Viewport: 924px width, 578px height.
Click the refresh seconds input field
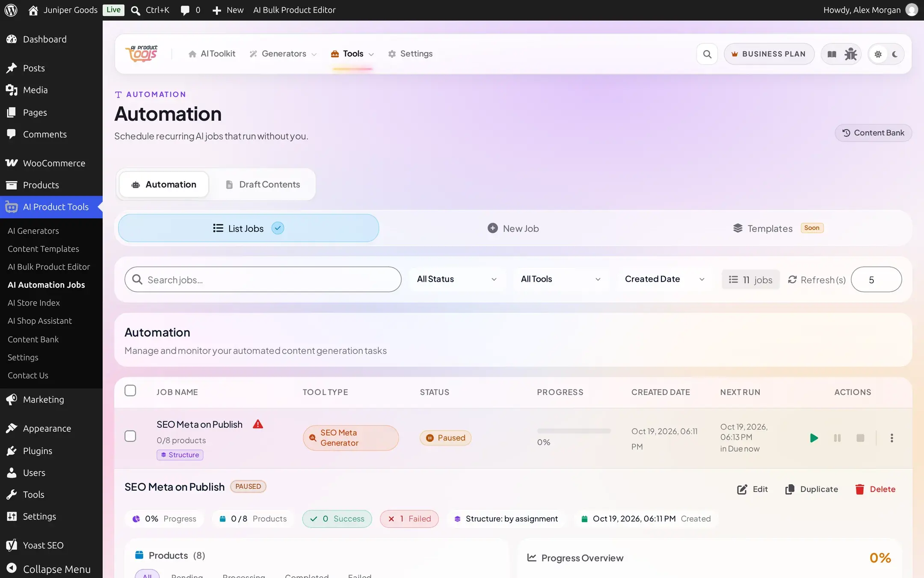coord(876,280)
